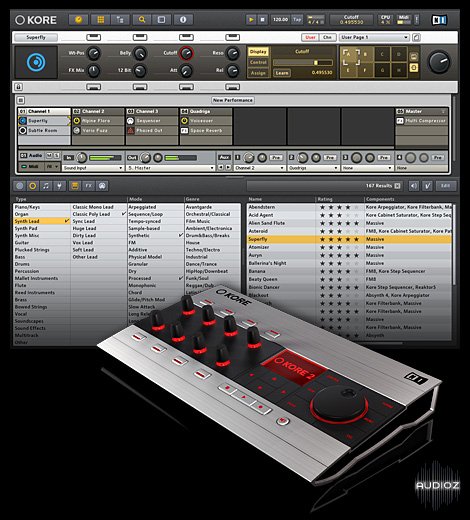Click the hierarchy tree icon in top toolbar
The height and width of the screenshot is (520, 470).
(x=120, y=20)
